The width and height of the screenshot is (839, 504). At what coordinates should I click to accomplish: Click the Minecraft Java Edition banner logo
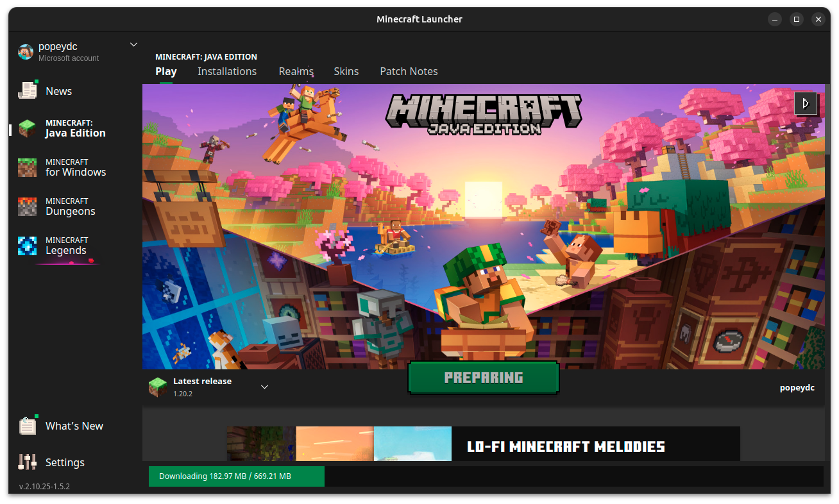(484, 114)
